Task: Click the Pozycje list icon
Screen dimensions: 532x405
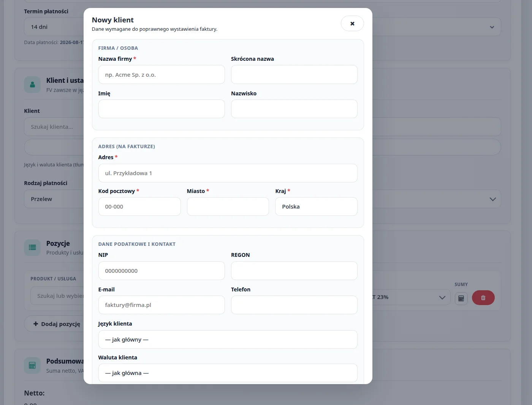Action: point(32,248)
